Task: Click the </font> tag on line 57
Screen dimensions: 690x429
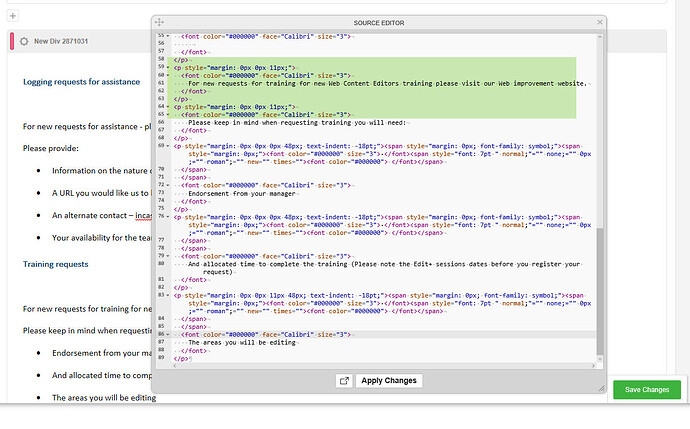Action: click(194, 52)
